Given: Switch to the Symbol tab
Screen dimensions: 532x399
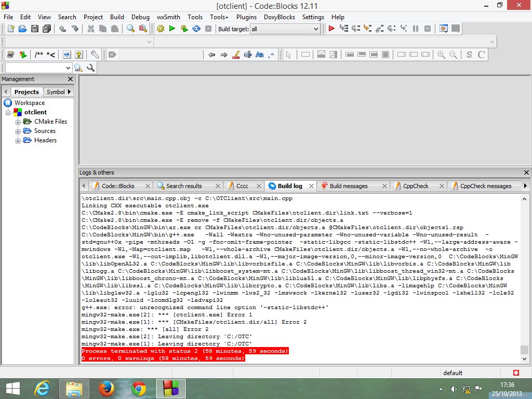Looking at the screenshot, I should (x=55, y=92).
